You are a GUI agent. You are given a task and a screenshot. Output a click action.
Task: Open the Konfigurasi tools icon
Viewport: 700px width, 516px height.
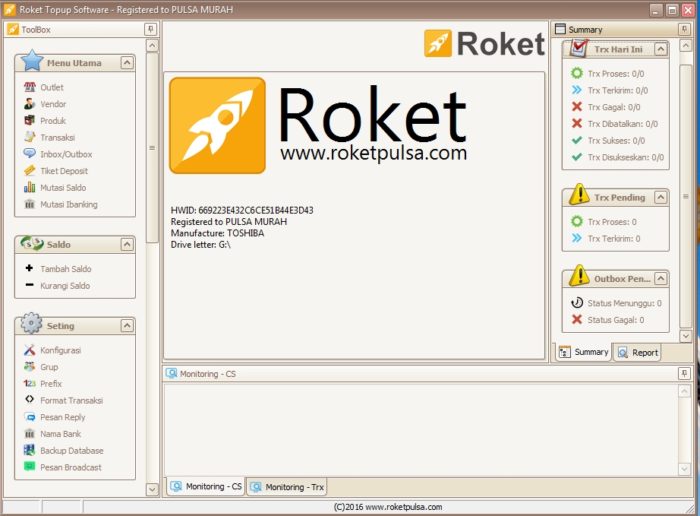click(x=29, y=350)
